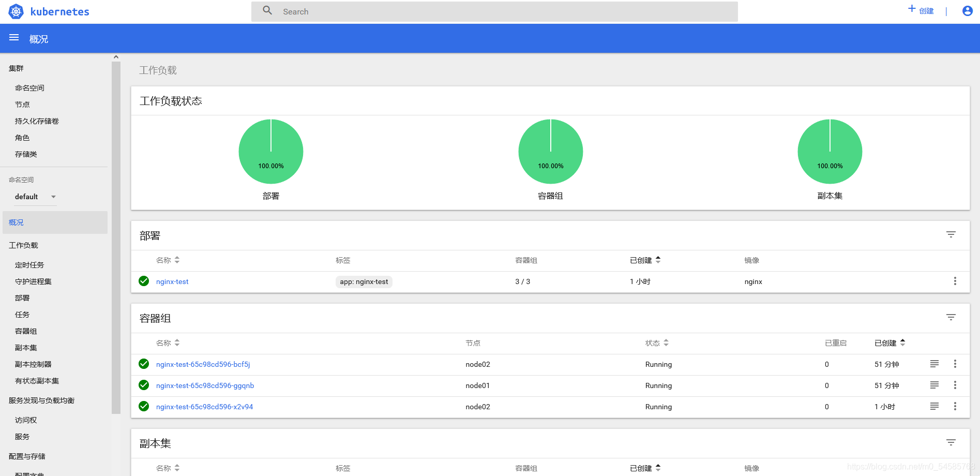Viewport: 980px width, 476px height.
Task: Select 节点 in sidebar
Action: point(22,105)
